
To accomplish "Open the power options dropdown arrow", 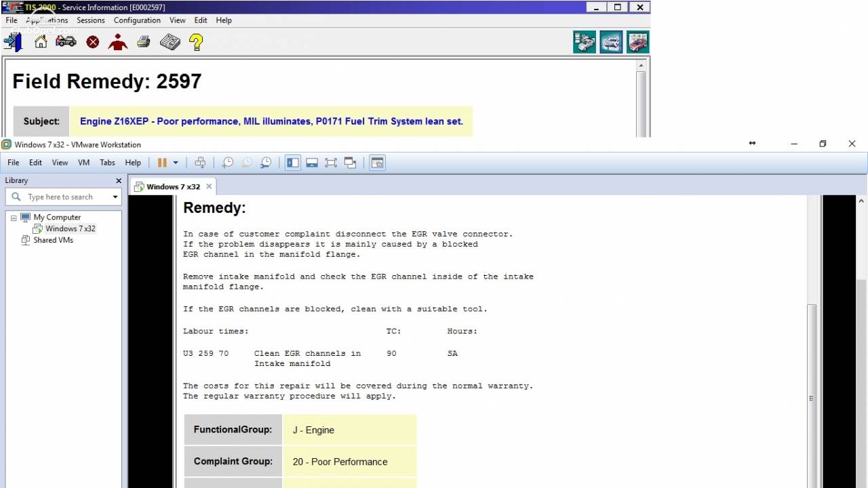I will [x=176, y=163].
